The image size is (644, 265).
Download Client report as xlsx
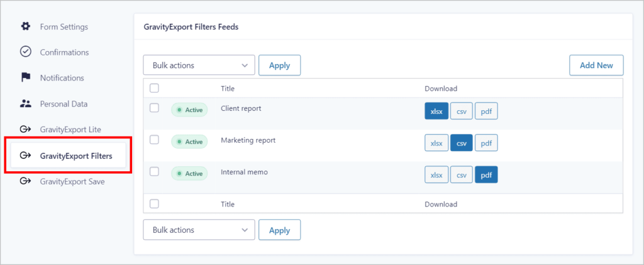436,111
